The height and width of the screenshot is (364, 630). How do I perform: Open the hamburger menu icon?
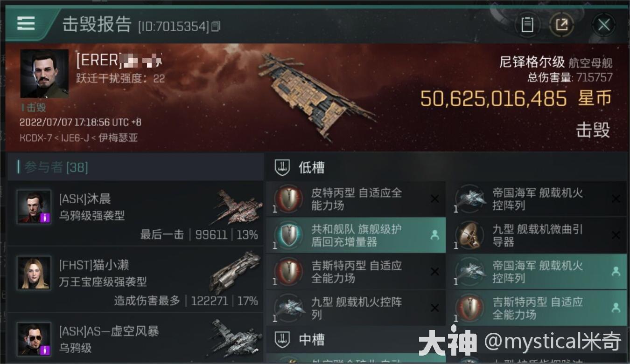(x=26, y=23)
